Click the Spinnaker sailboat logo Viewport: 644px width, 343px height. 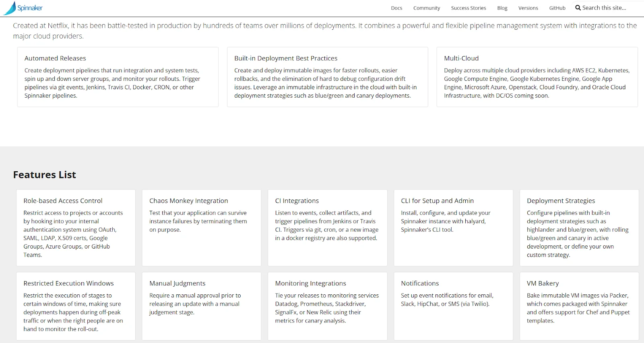(23, 8)
